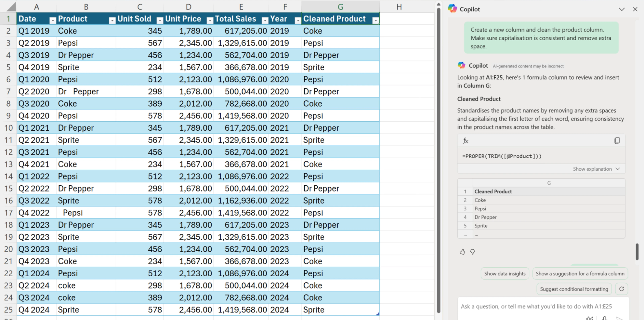The width and height of the screenshot is (644, 320).
Task: Click Cleaned Product 'Dr Pepper' in row 7
Action: [x=340, y=91]
